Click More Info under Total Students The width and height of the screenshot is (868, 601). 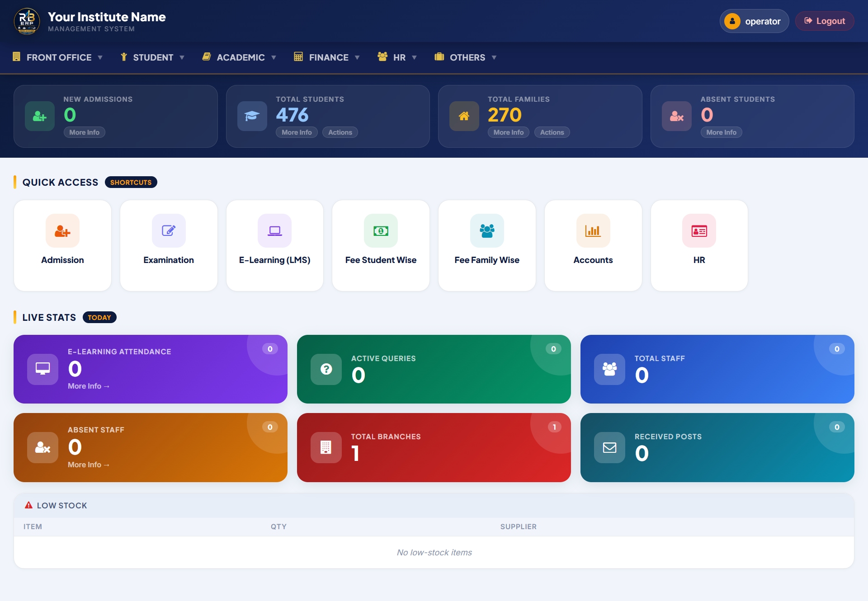point(297,132)
